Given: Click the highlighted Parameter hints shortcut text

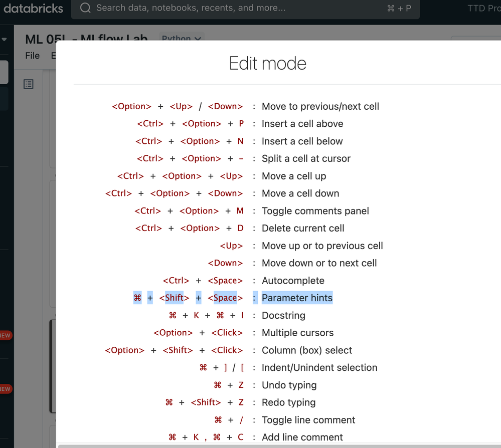Looking at the screenshot, I should (x=297, y=298).
